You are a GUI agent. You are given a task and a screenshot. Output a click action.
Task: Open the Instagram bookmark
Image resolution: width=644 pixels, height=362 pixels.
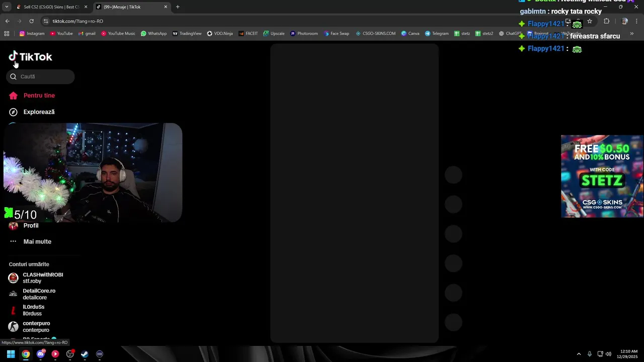click(32, 34)
